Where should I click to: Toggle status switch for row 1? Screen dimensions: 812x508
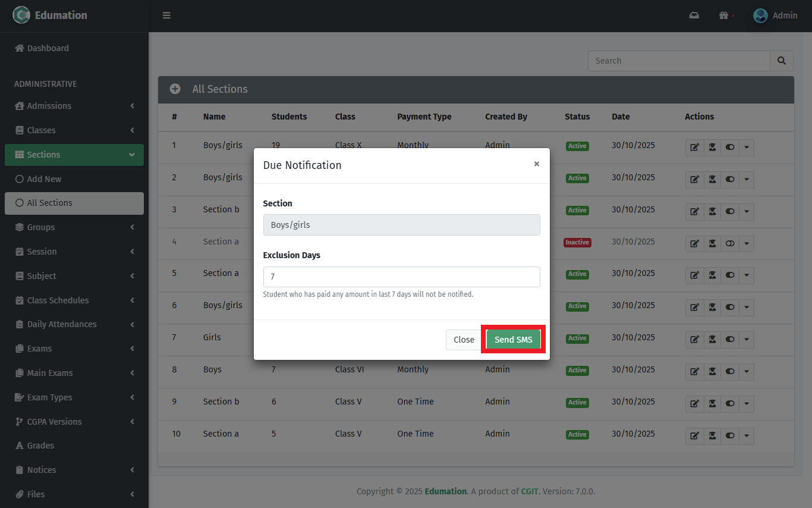click(x=730, y=148)
